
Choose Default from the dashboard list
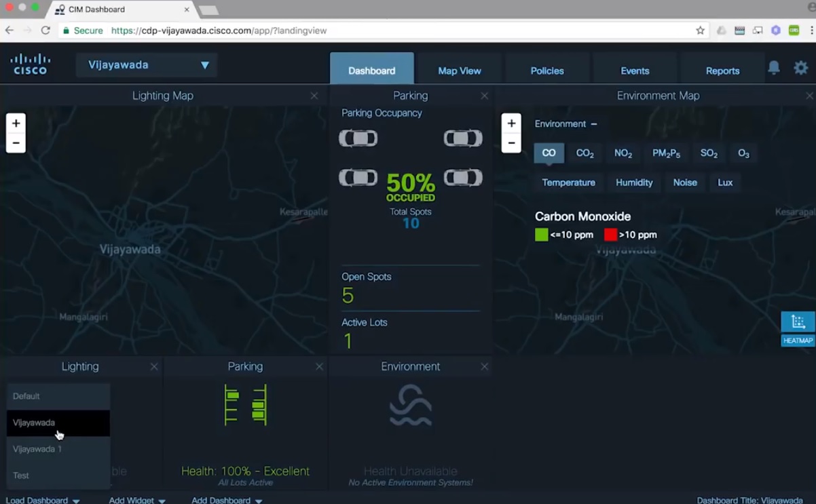58,396
